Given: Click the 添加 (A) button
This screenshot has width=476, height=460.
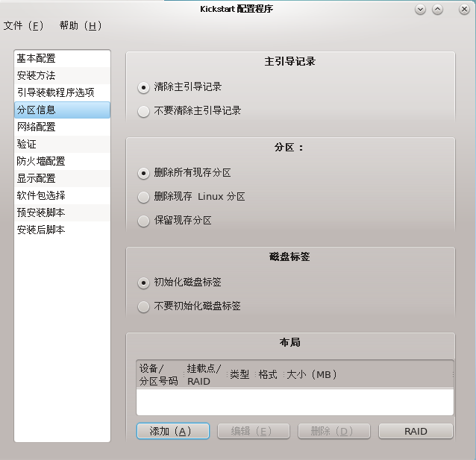Looking at the screenshot, I should point(173,431).
